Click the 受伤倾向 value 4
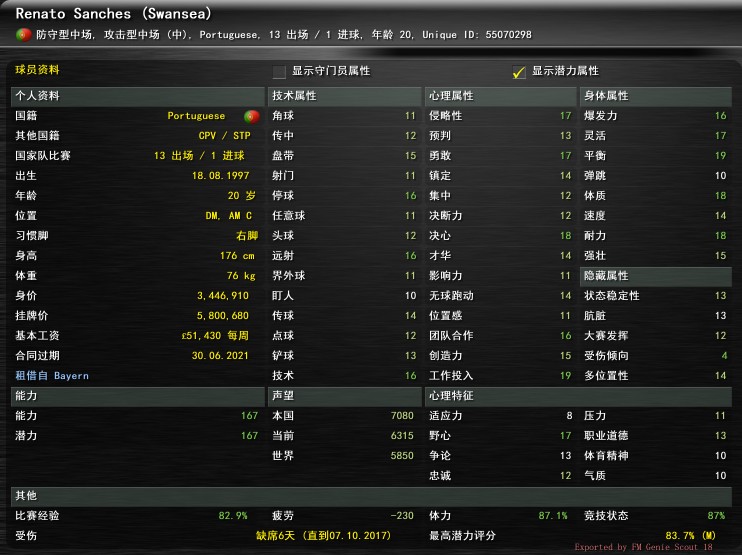742x555 pixels. pos(724,356)
